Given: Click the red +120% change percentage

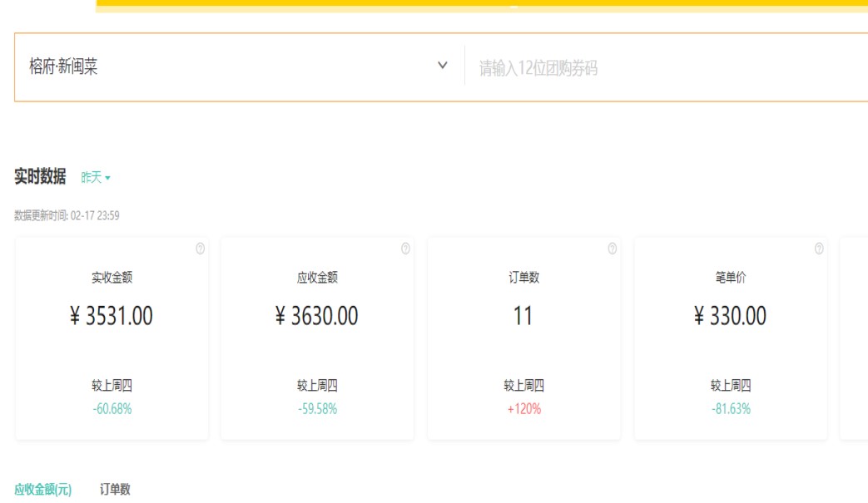Looking at the screenshot, I should (x=523, y=409).
